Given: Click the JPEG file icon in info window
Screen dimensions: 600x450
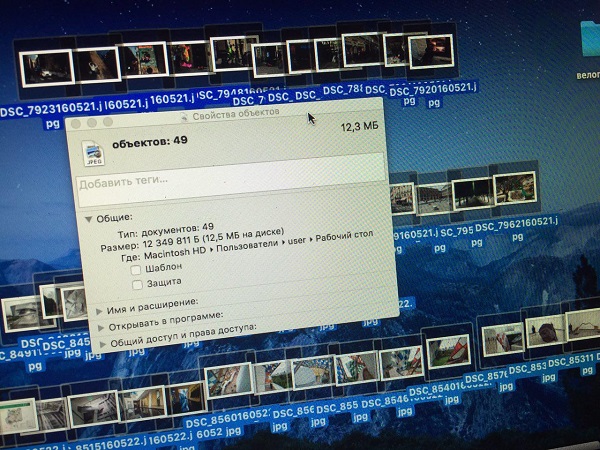Looking at the screenshot, I should pos(93,153).
